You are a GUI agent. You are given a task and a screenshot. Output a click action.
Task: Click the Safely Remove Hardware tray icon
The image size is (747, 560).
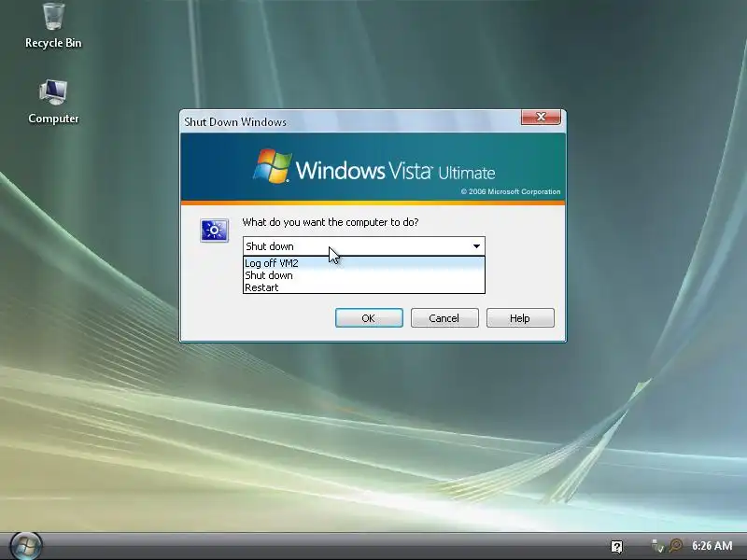pyautogui.click(x=657, y=546)
